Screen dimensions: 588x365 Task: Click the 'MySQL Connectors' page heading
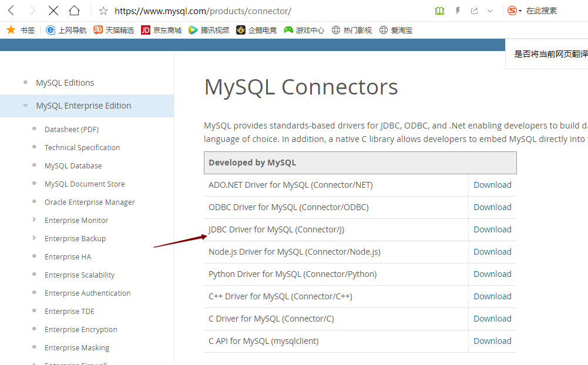click(301, 87)
